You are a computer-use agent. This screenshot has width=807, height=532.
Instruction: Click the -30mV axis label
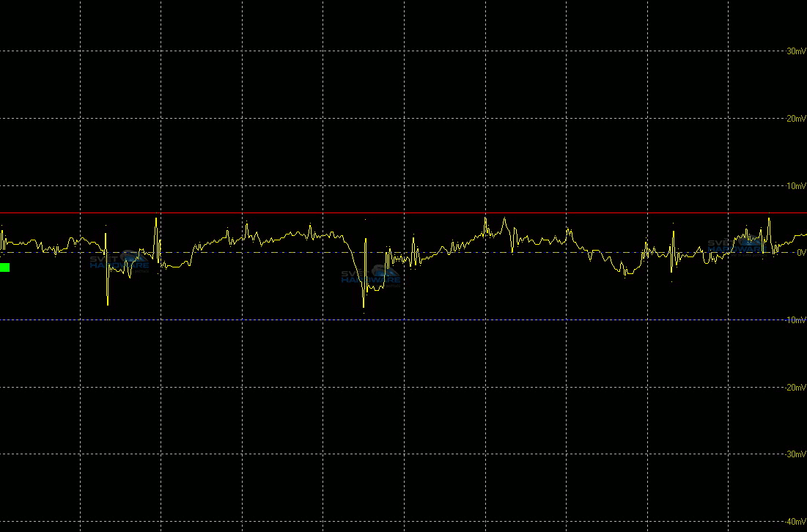(795, 454)
